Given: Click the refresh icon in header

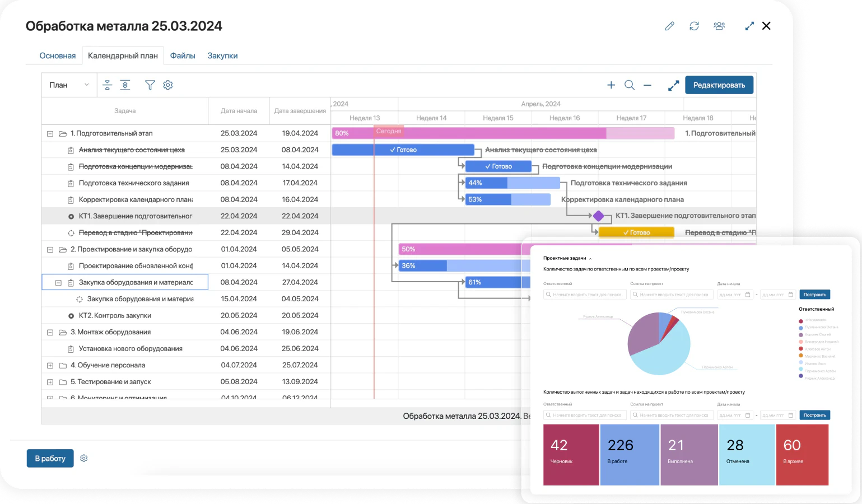Looking at the screenshot, I should click(694, 26).
